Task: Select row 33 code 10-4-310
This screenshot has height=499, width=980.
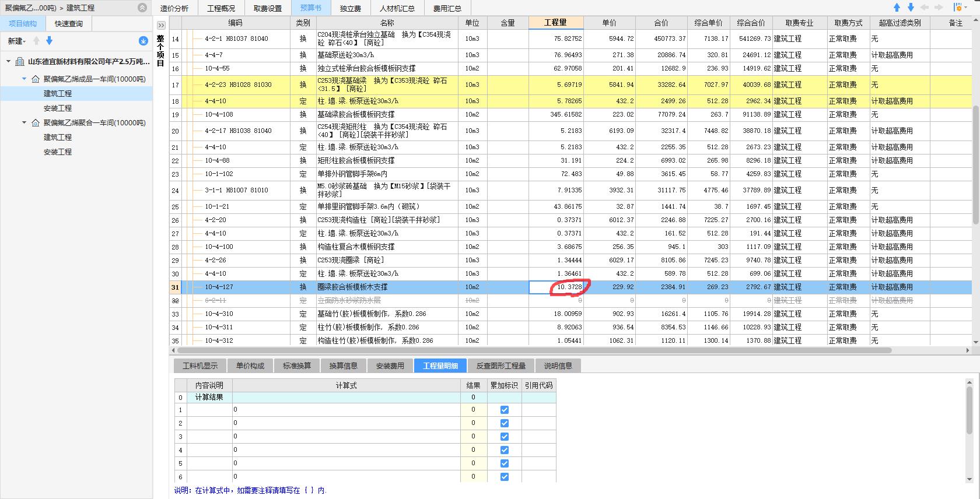Action: tap(219, 314)
